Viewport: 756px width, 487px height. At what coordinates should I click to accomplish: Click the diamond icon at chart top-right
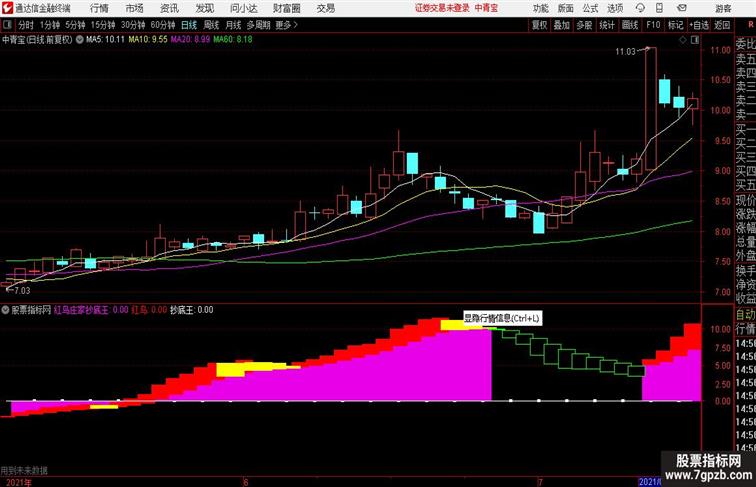click(x=683, y=41)
